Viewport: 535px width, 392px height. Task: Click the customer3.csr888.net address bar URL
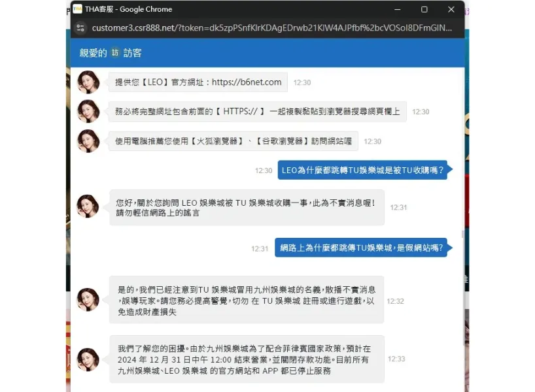[272, 28]
